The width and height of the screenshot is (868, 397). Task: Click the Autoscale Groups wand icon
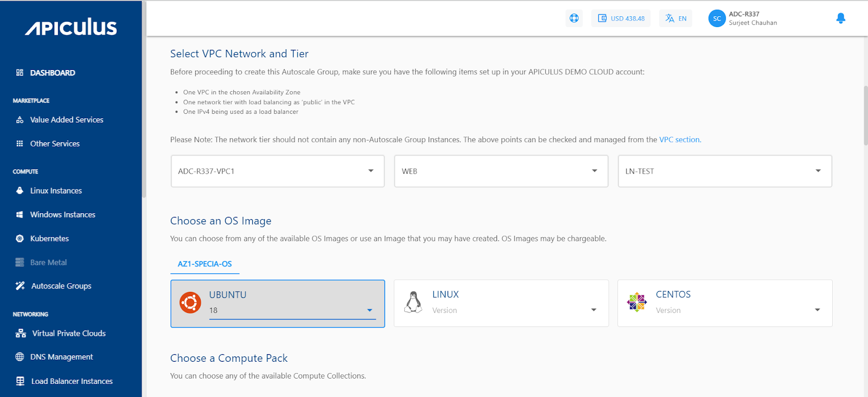tap(20, 286)
